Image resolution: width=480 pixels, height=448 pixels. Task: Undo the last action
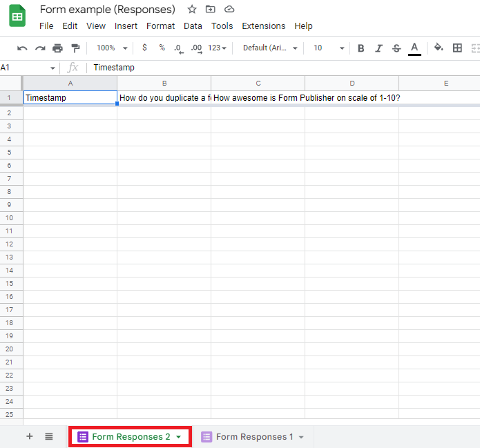pyautogui.click(x=22, y=48)
